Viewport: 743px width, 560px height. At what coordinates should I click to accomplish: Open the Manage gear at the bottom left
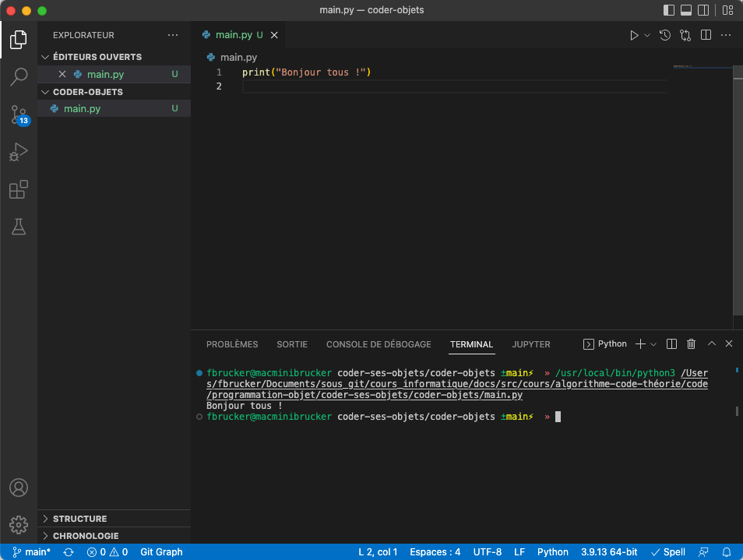(19, 524)
